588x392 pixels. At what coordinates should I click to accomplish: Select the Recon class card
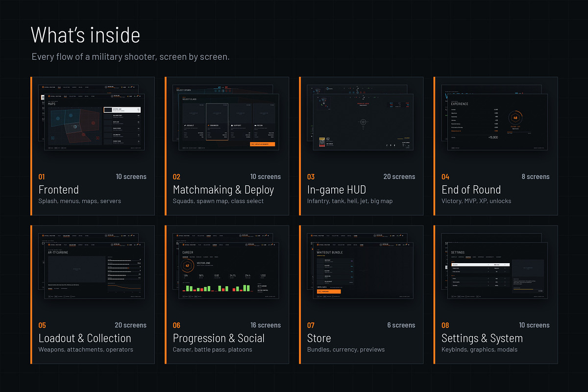[264, 122]
